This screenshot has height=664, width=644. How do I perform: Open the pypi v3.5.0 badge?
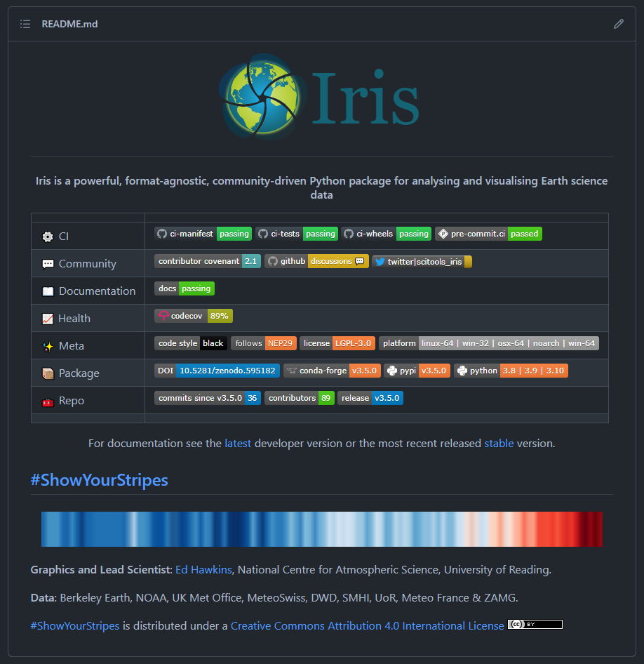coord(417,371)
